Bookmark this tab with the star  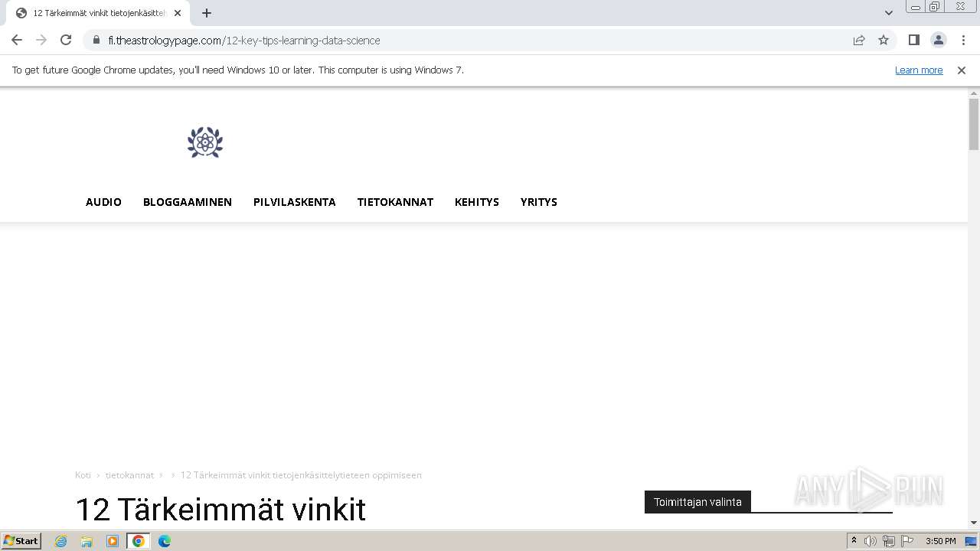pos(884,40)
